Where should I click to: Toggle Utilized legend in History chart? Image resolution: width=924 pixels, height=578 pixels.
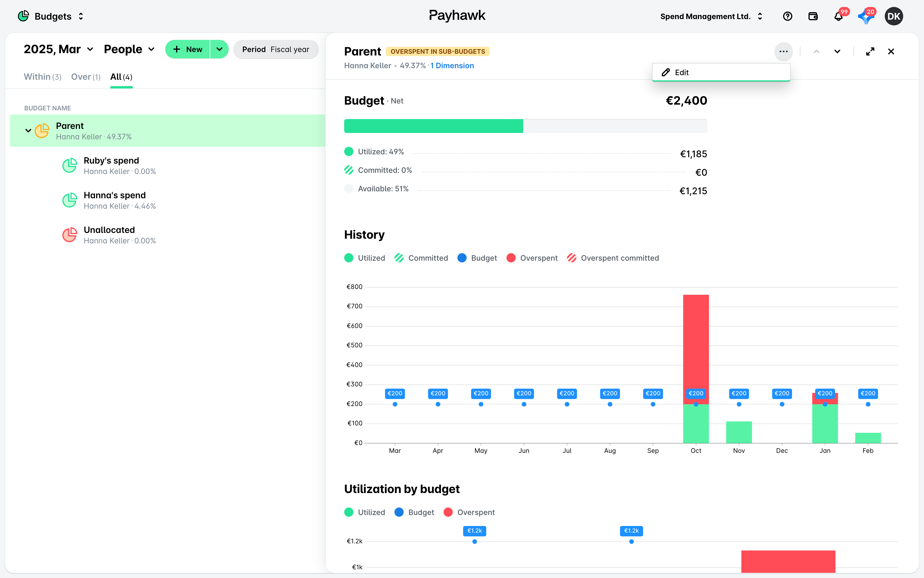tap(365, 258)
